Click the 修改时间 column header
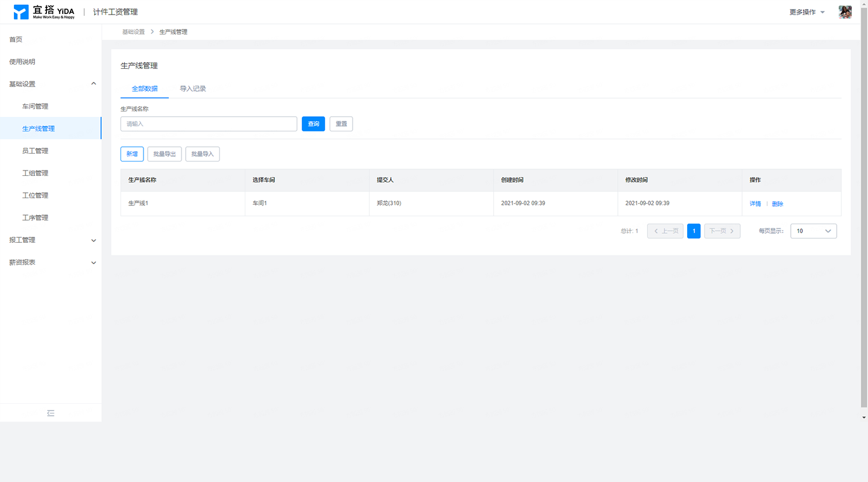The width and height of the screenshot is (868, 482). point(679,180)
